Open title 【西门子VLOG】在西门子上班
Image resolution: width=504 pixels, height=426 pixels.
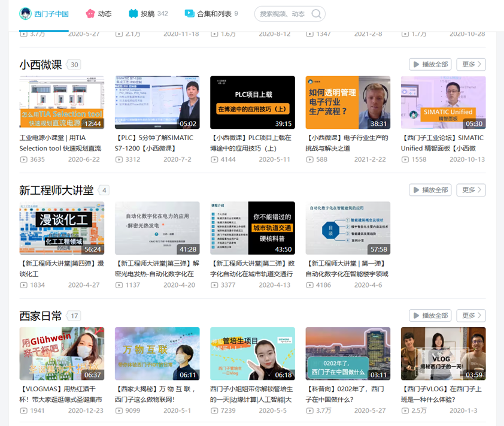(x=441, y=394)
